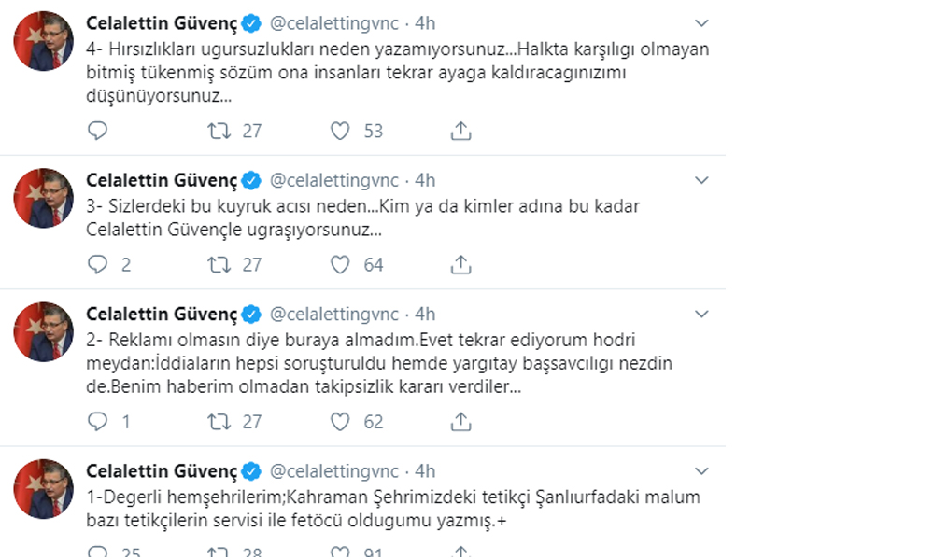
Task: Share the tweet starting with '2- Reklamı olmasın'
Action: tap(460, 423)
